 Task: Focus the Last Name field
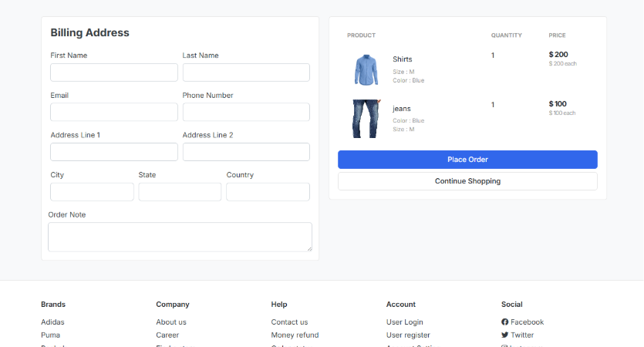pyautogui.click(x=246, y=72)
